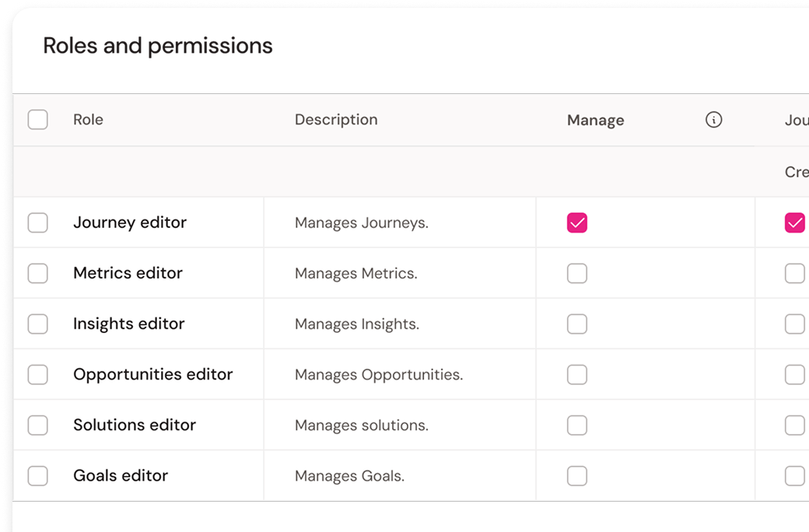Screen dimensions: 809x532
Task: Enable Manage permission for Insights editor
Action: (577, 324)
